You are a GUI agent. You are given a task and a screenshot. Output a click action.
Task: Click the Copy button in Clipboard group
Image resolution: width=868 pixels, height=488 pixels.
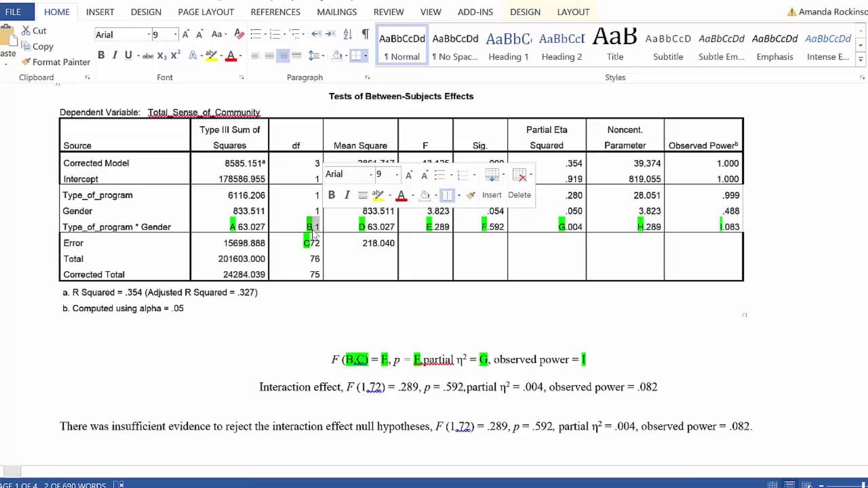[37, 46]
